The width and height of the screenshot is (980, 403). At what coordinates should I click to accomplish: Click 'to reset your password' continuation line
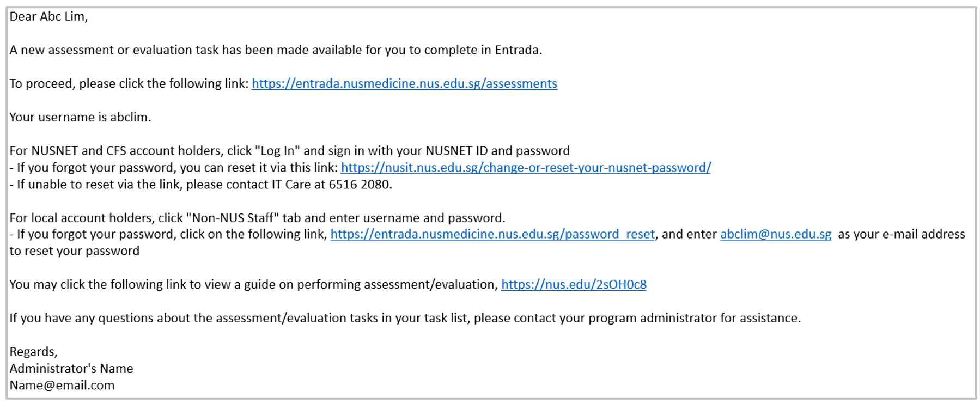pos(74,251)
